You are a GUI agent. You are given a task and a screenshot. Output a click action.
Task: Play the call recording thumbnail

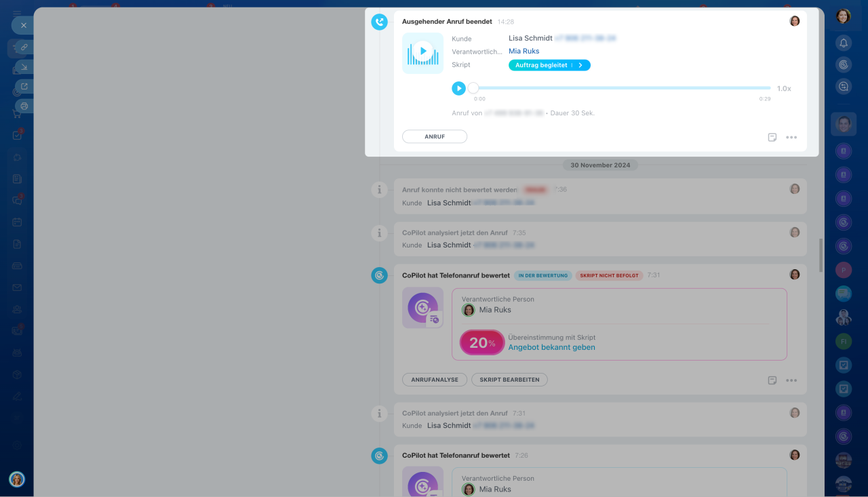click(422, 53)
